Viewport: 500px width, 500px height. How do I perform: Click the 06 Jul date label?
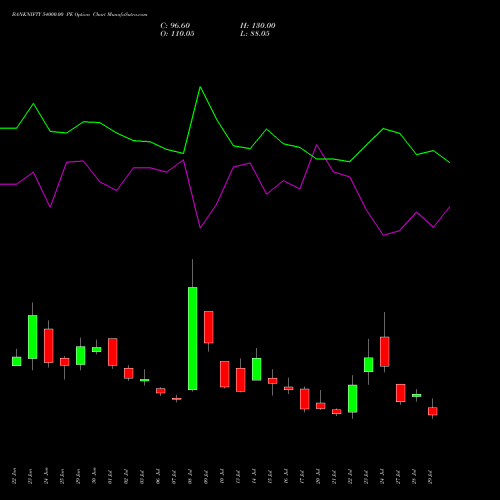coord(158,476)
